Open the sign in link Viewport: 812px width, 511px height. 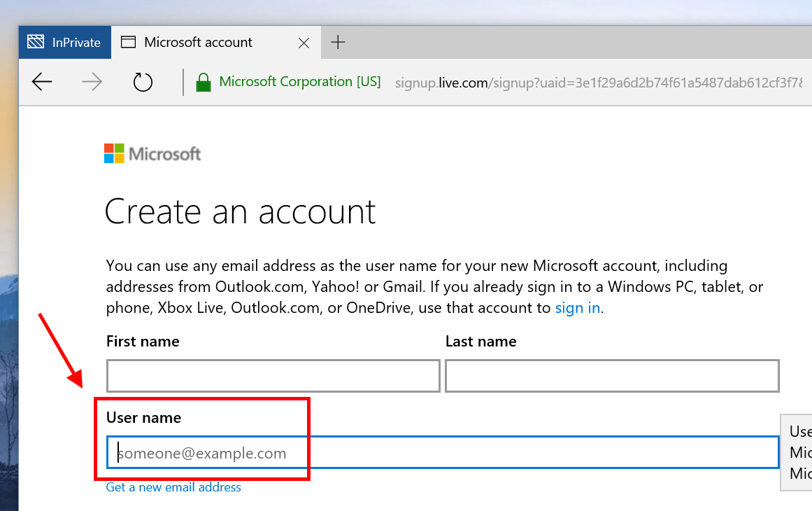[578, 307]
